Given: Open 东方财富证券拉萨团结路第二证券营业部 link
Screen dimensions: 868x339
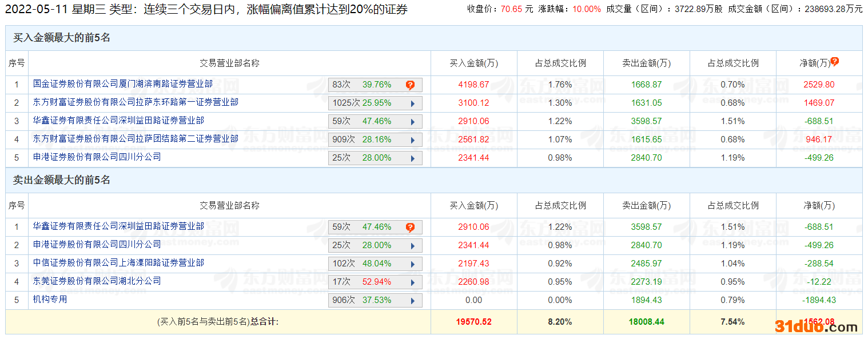Looking at the screenshot, I should [136, 139].
